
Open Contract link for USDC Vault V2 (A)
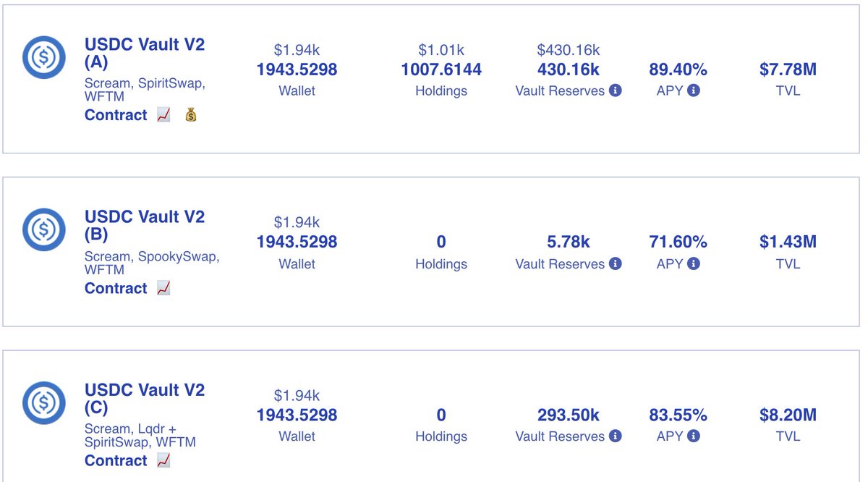click(116, 115)
